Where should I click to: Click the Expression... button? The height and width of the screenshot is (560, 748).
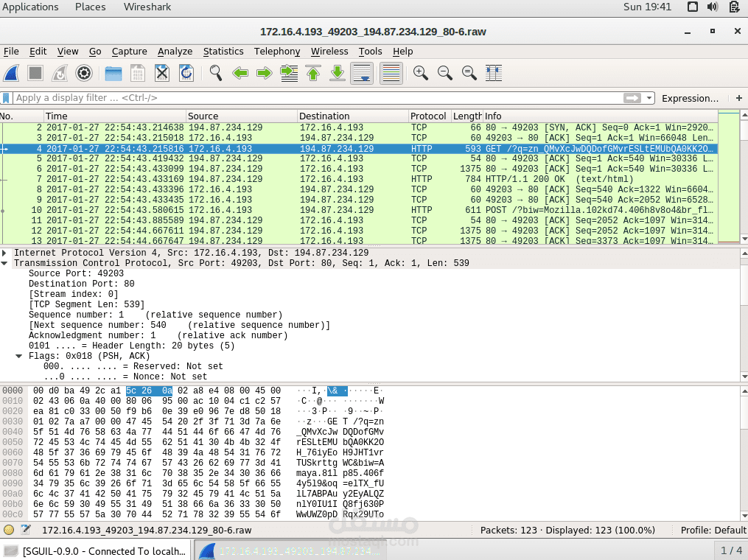pyautogui.click(x=690, y=98)
